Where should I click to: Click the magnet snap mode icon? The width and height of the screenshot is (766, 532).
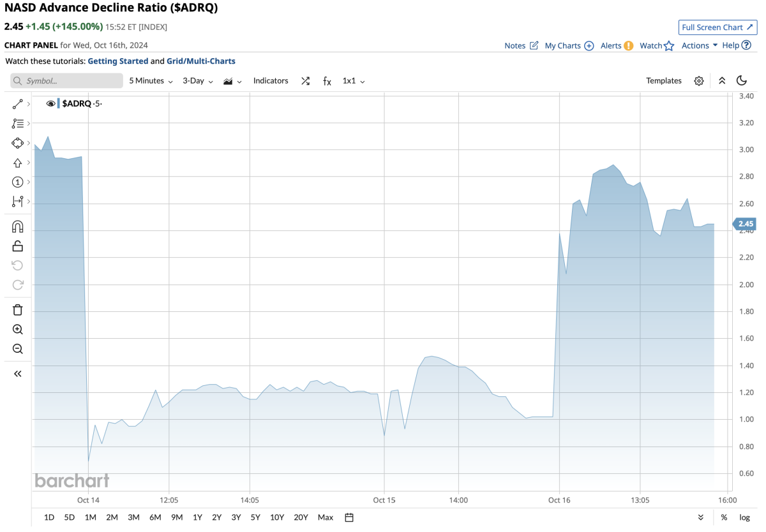click(x=17, y=226)
